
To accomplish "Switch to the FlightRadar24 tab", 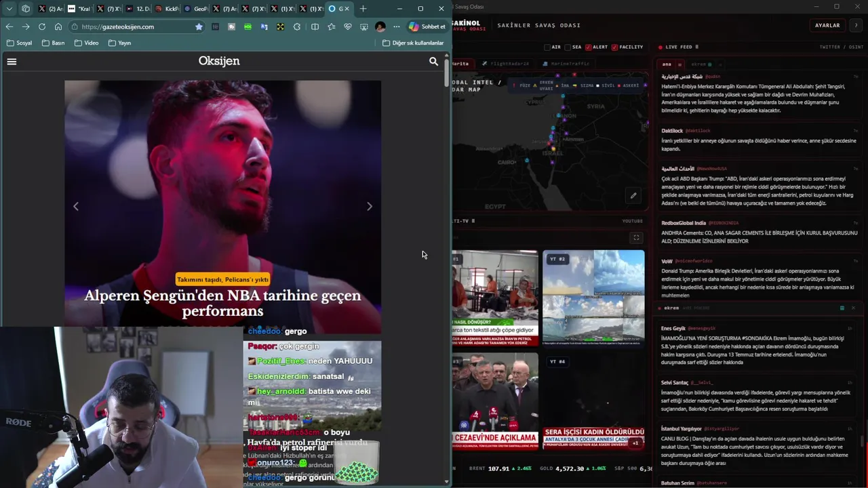I will coord(505,64).
